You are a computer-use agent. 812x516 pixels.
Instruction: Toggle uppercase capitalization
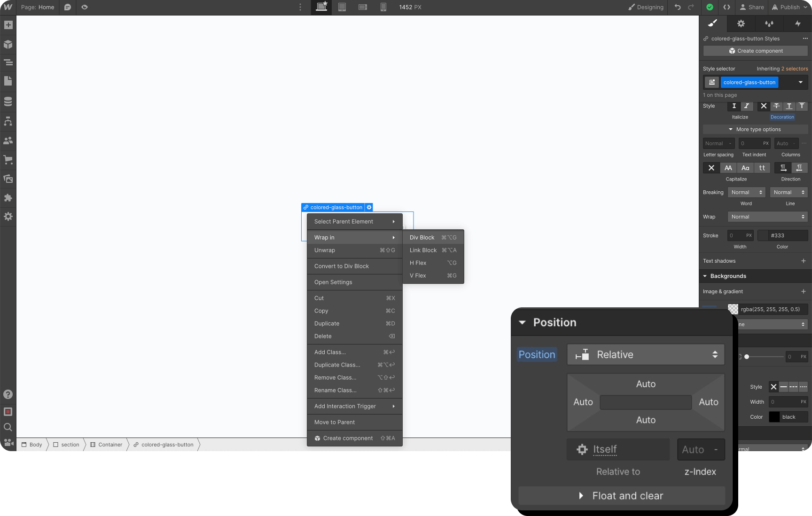coord(728,168)
